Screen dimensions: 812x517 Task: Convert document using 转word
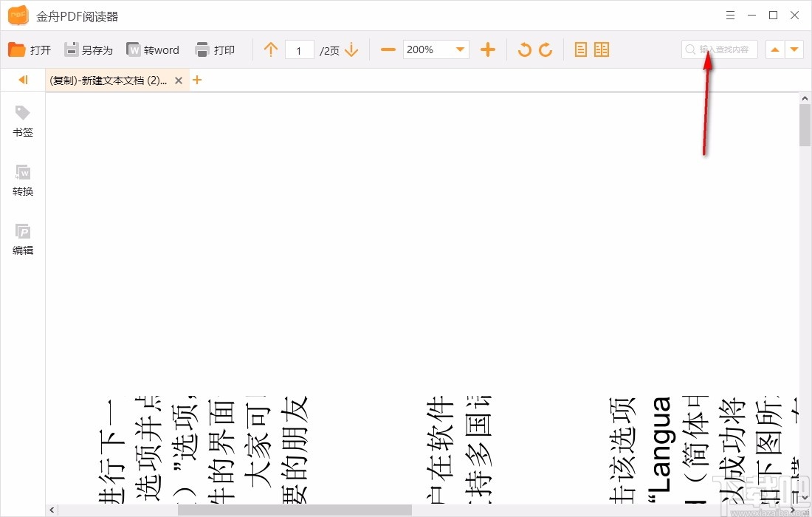(x=153, y=49)
